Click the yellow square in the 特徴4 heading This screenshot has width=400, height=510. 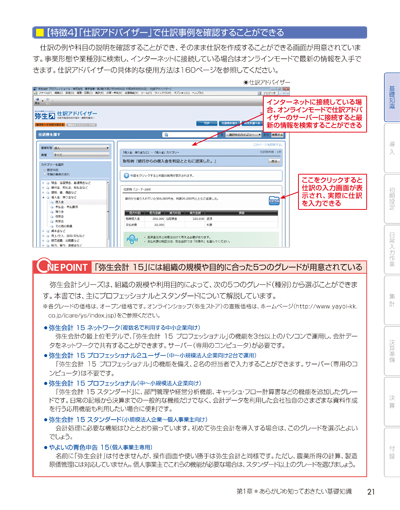tap(40, 32)
